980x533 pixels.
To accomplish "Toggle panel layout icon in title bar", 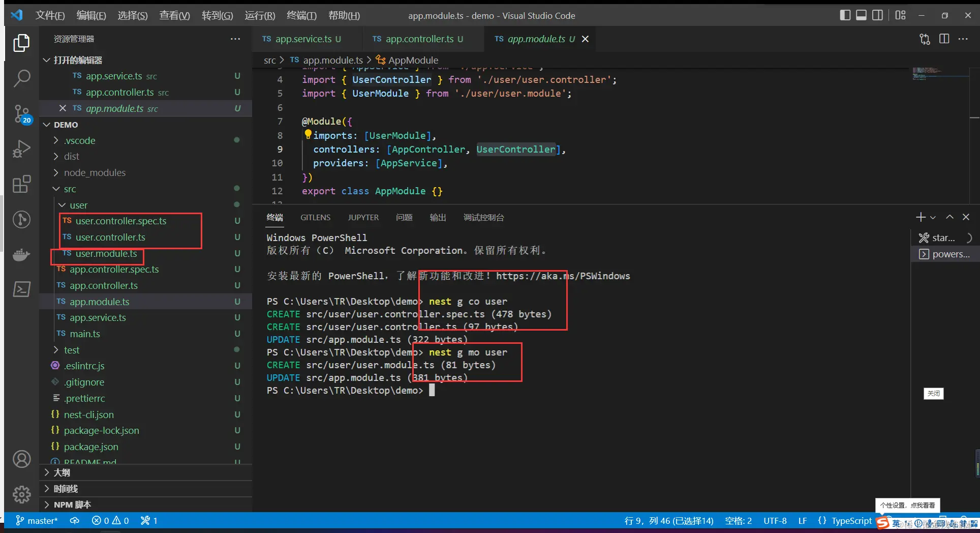I will pos(861,15).
